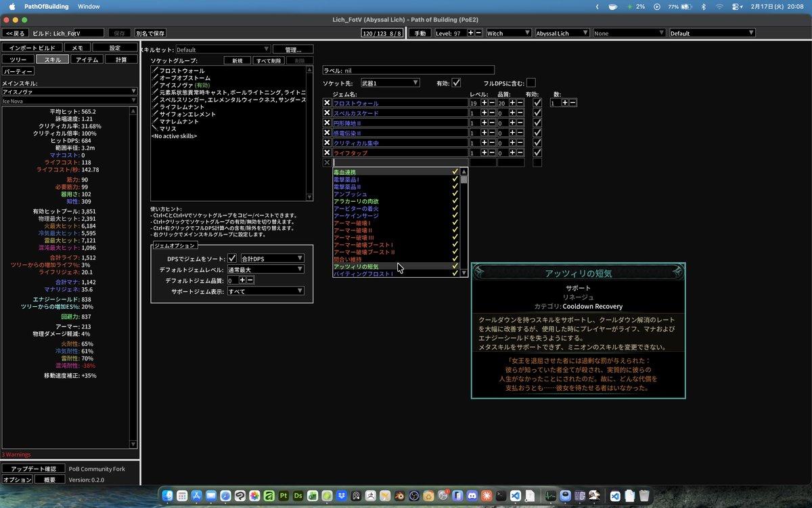The width and height of the screenshot is (812, 508).
Task: Increase ライフタップ quality with plus
Action: pyautogui.click(x=512, y=153)
